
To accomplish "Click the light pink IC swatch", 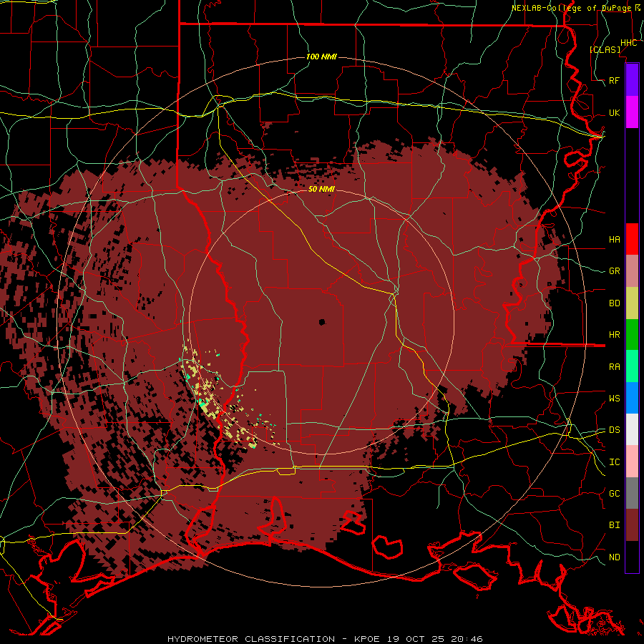I will 632,462.
